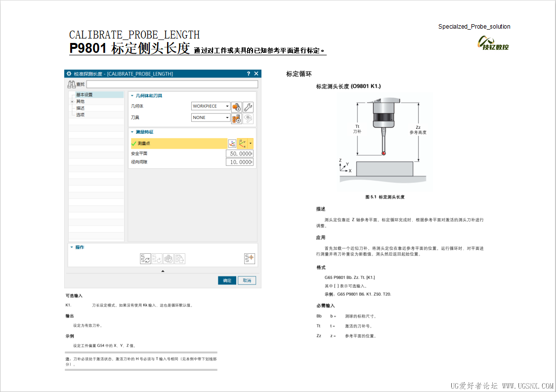Image resolution: width=556 pixels, height=392 pixels.
Task: Click the probe length diagram figure
Action: (385, 142)
